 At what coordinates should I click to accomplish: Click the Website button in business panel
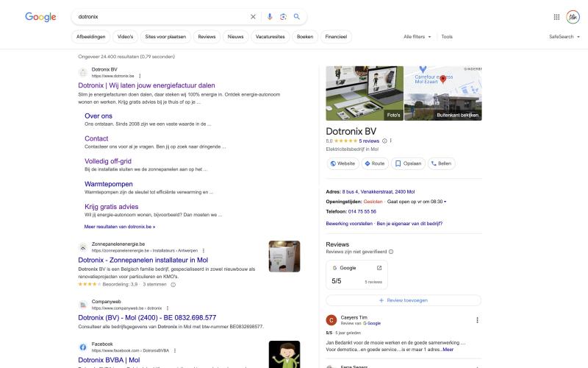click(x=343, y=163)
